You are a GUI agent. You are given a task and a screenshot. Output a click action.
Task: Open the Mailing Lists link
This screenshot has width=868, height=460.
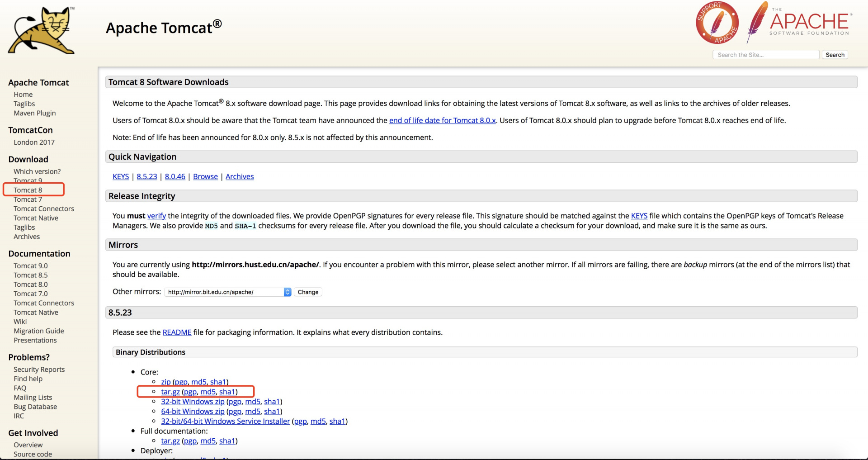coord(33,398)
